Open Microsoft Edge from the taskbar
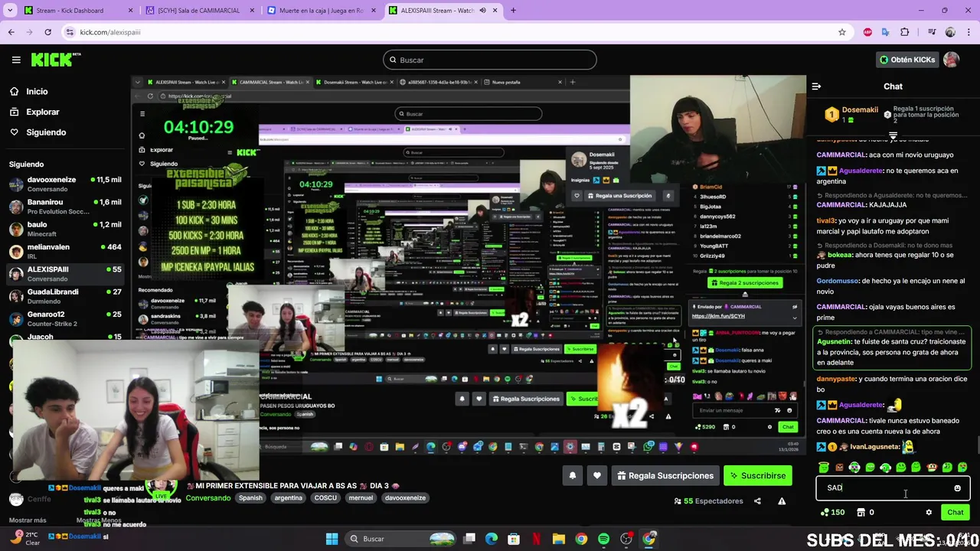This screenshot has height=551, width=980. tap(492, 539)
